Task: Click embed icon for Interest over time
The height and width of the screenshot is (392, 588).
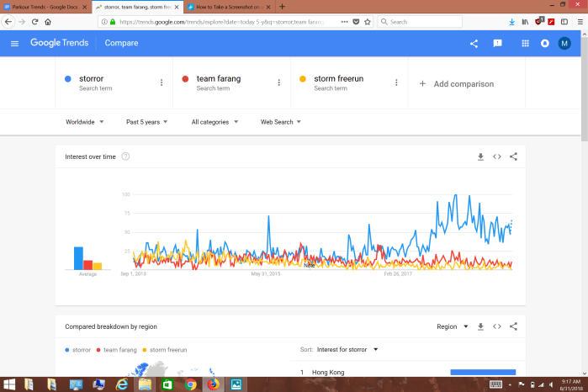Action: [x=497, y=156]
